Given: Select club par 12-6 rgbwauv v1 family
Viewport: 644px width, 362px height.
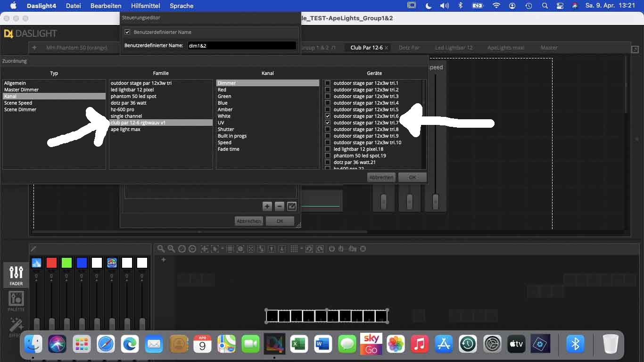Looking at the screenshot, I should coord(161,123).
